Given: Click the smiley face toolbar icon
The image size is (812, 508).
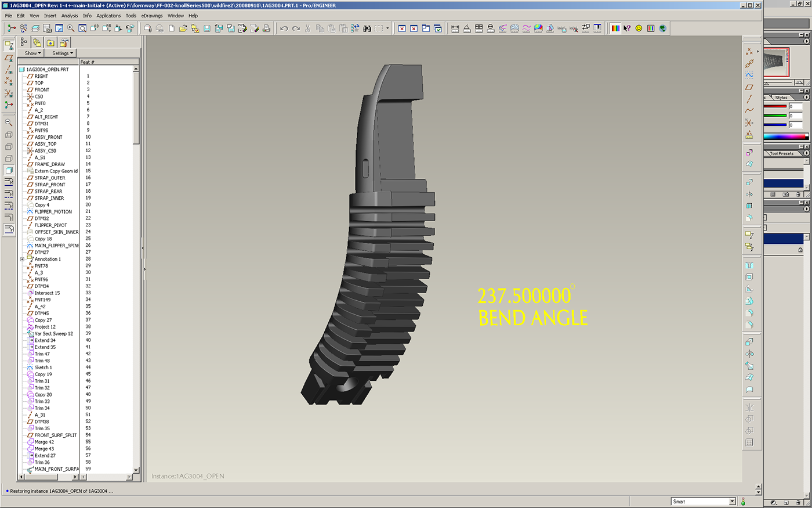Looking at the screenshot, I should click(639, 28).
